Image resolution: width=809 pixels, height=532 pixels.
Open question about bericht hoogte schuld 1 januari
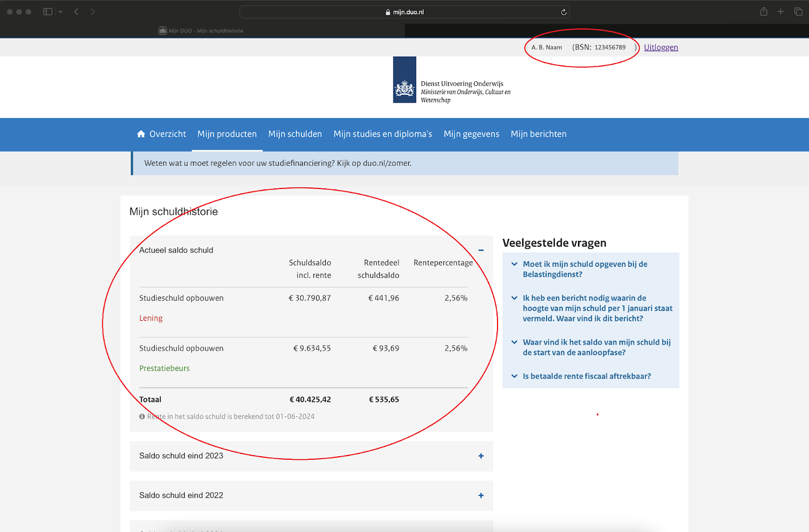[x=598, y=308]
